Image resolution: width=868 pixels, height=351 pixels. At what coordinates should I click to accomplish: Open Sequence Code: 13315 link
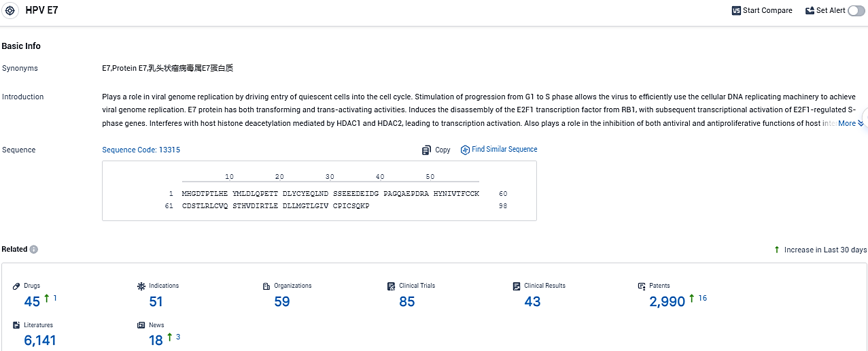tap(141, 150)
